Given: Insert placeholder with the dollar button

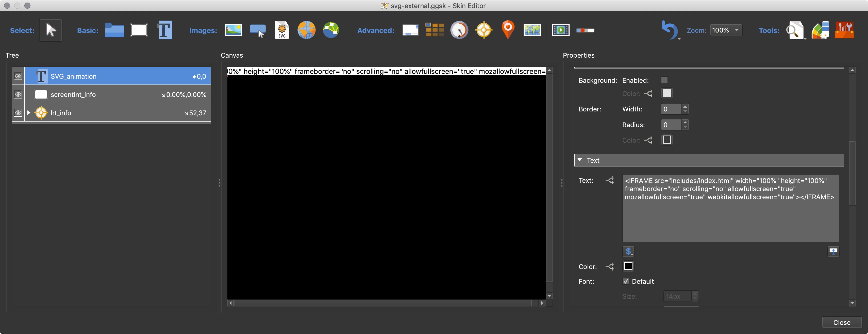Looking at the screenshot, I should tap(628, 252).
